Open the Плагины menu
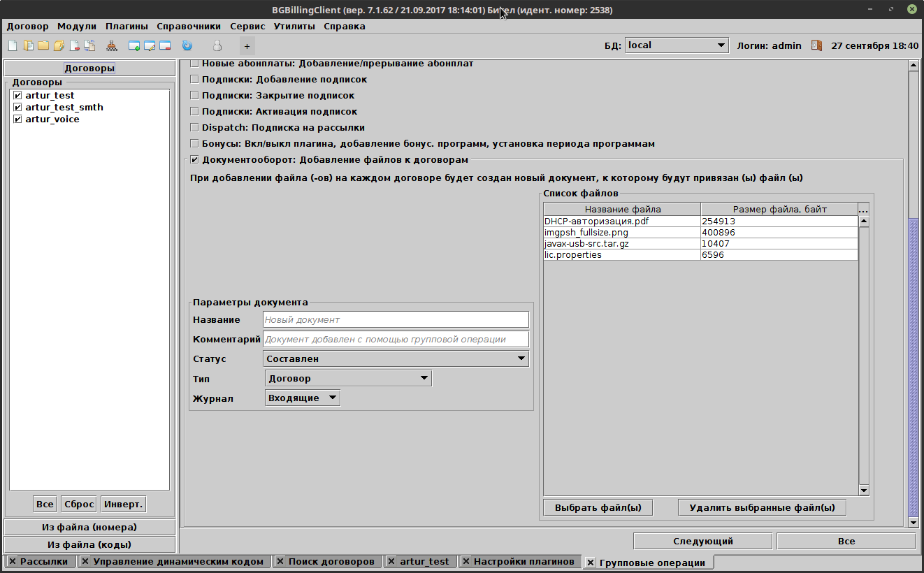Screen dimensions: 924x573 [122, 27]
